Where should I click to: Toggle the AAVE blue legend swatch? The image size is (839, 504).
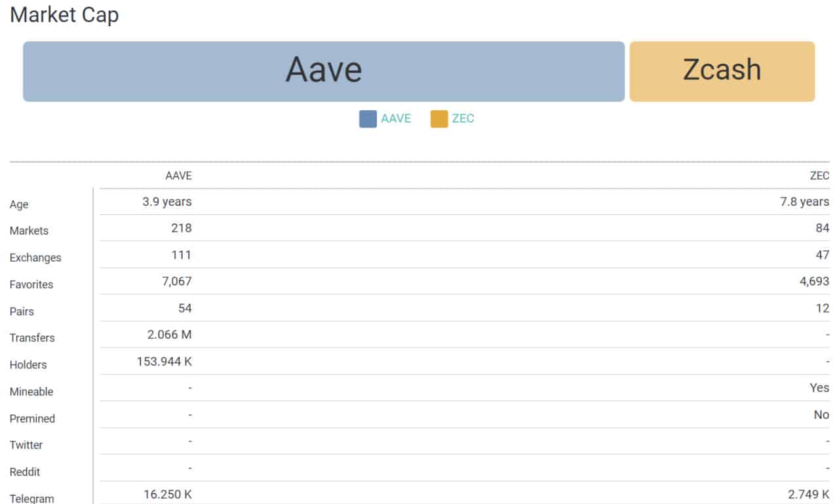[368, 119]
